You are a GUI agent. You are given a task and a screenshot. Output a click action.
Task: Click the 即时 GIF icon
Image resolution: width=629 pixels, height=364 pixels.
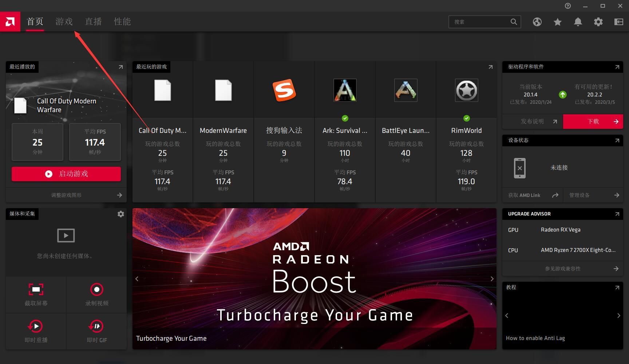96,326
